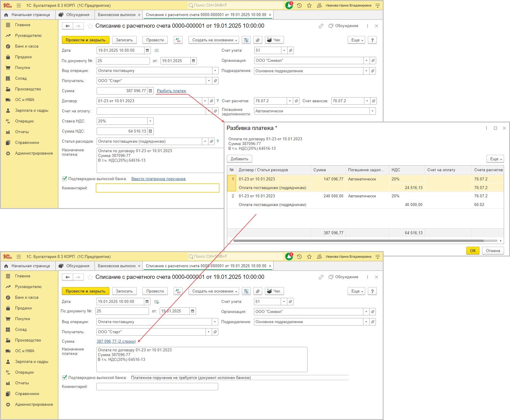Open history icon in top window header
The width and height of the screenshot is (510, 420).
pos(299,5)
